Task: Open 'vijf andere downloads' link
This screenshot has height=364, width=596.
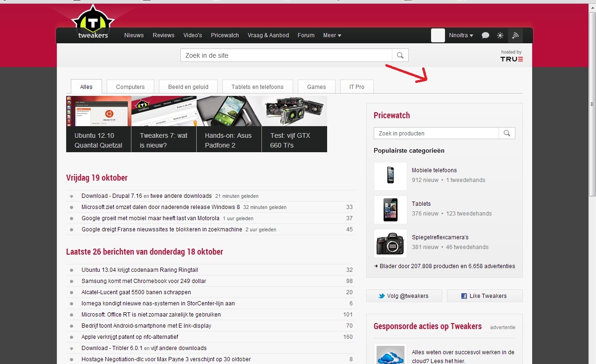Action: tap(179, 348)
